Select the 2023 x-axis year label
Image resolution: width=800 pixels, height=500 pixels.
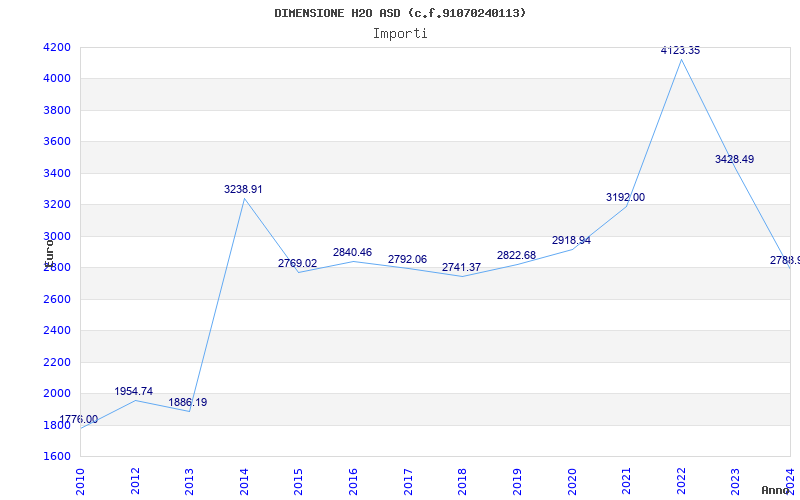click(x=735, y=481)
